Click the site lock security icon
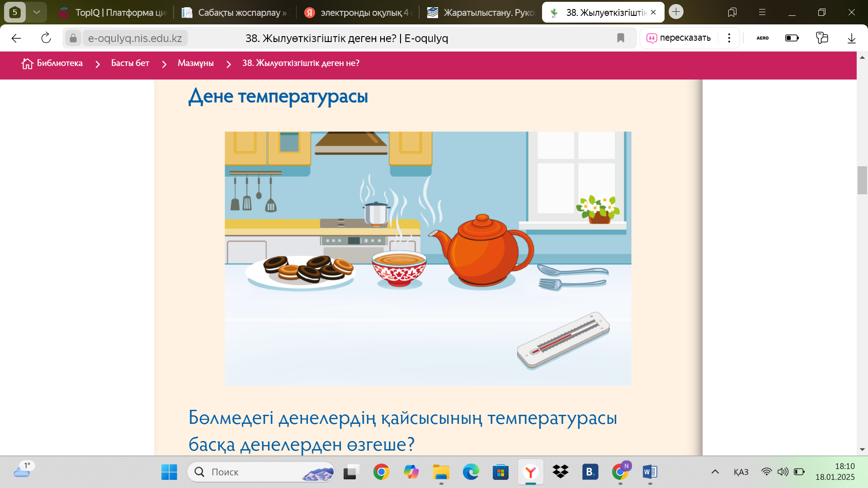Screen dimensions: 868x488 [x=73, y=38]
